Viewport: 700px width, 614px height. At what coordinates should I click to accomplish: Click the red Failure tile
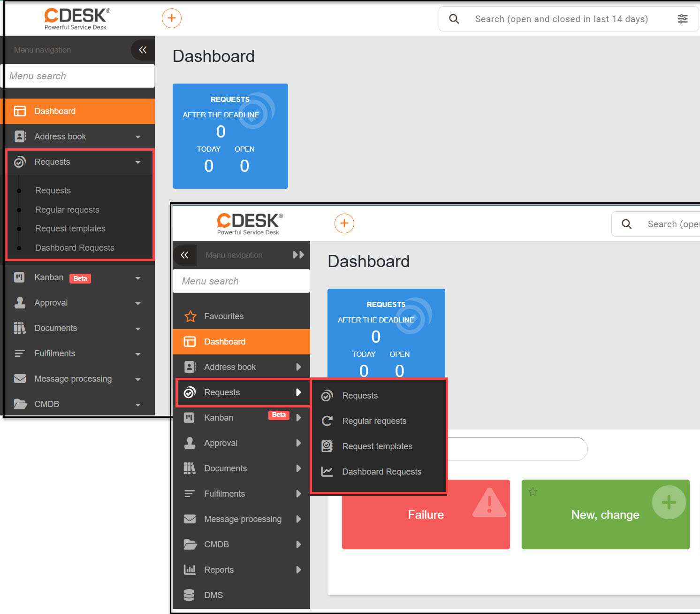coord(426,514)
